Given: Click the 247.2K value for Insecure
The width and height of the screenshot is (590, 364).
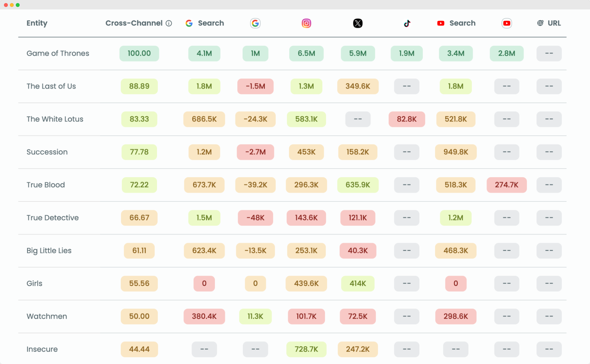Looking at the screenshot, I should pyautogui.click(x=358, y=349).
